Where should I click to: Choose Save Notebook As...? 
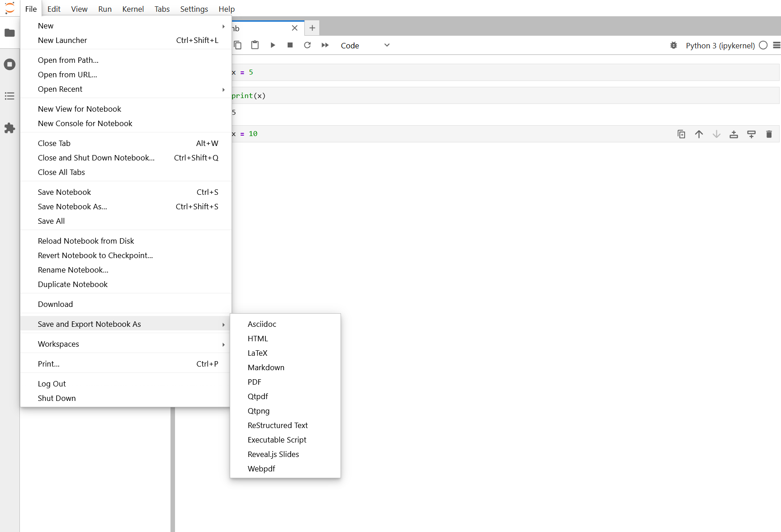[x=126, y=207]
